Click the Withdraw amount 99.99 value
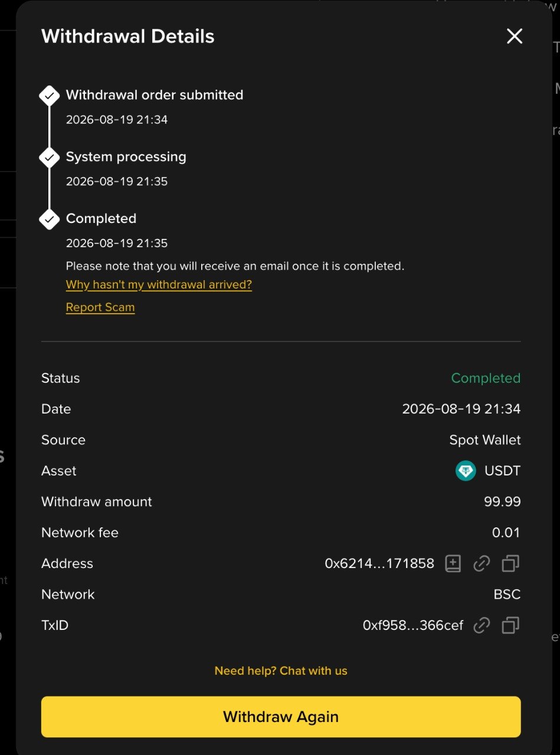 502,502
